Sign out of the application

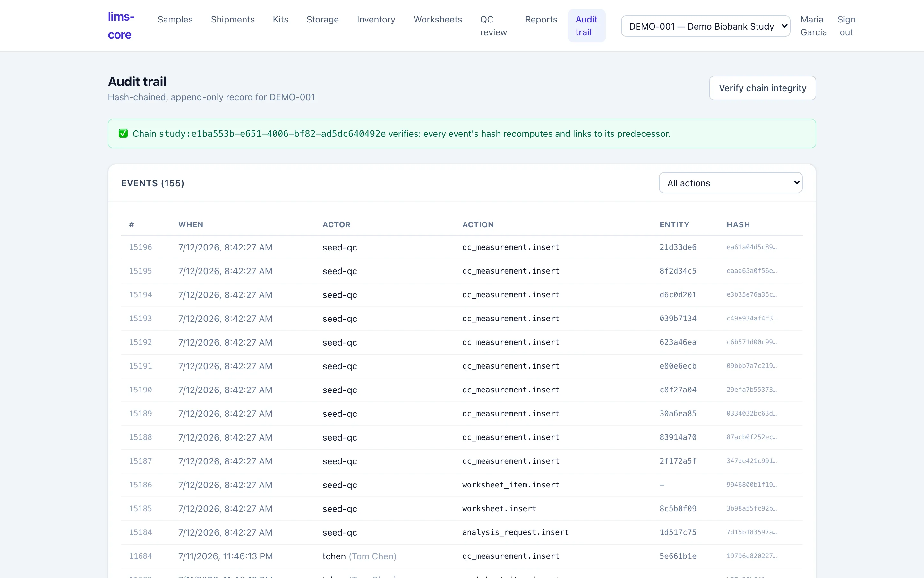coord(846,26)
